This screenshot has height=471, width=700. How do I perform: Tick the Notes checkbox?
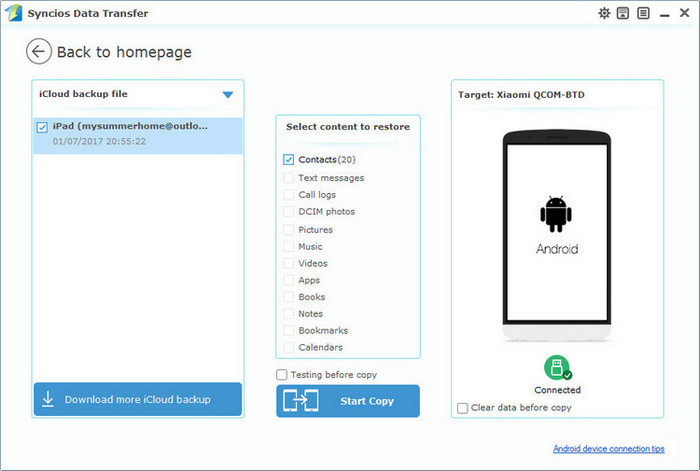(288, 314)
